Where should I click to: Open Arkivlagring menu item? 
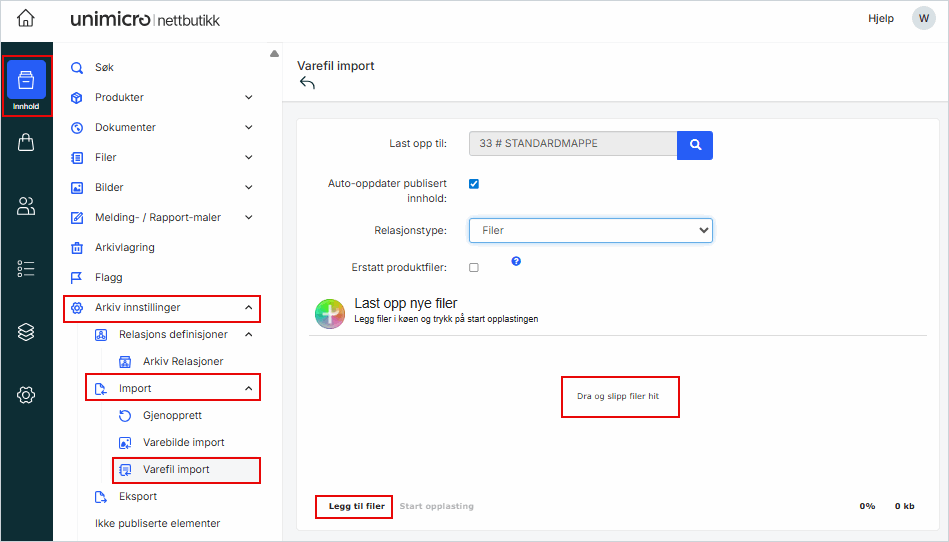[x=124, y=247]
